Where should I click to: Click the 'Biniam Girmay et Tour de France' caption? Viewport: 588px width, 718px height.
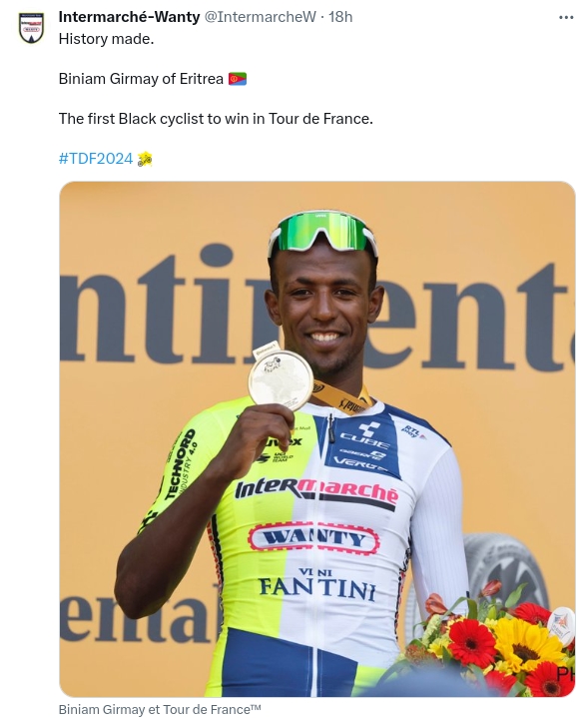click(x=160, y=709)
